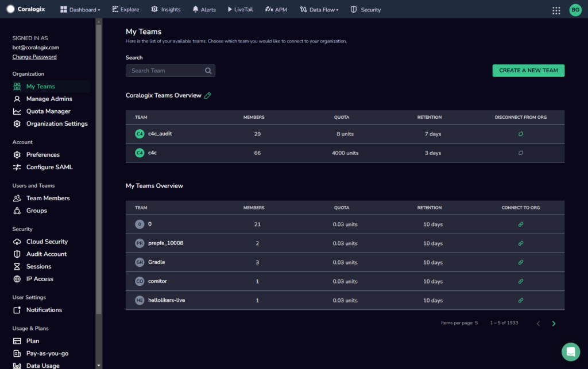Viewport: 588px width, 369px height.
Task: Select the c4c team name
Action: point(152,153)
